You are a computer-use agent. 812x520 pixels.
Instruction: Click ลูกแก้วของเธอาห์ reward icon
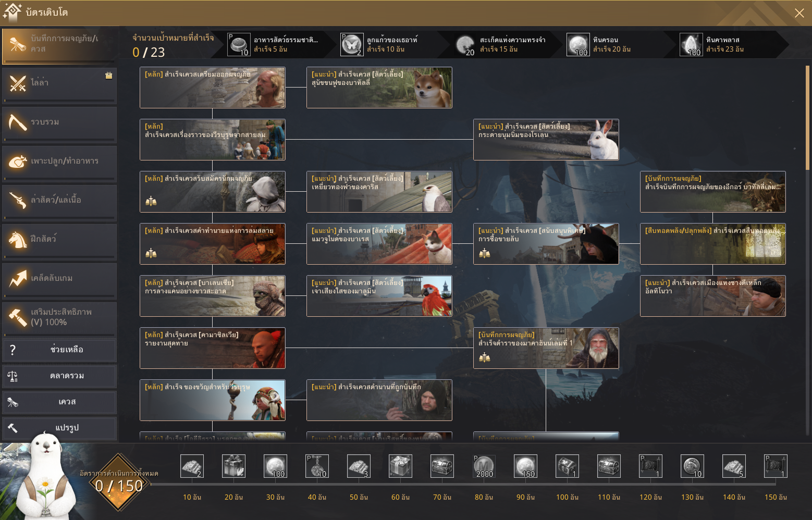tap(352, 45)
